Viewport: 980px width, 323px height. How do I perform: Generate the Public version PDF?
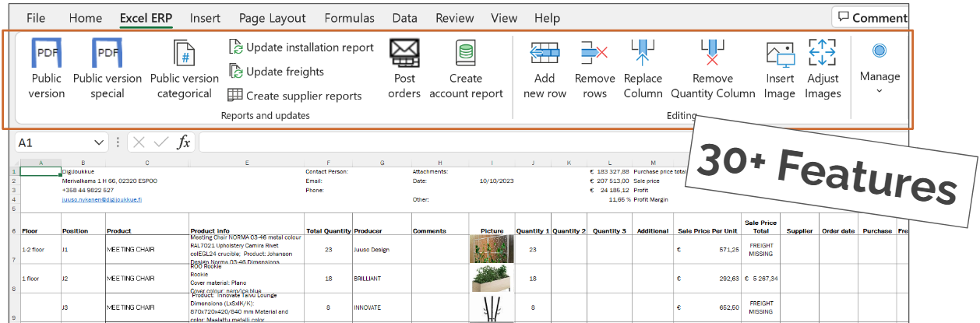pos(47,70)
